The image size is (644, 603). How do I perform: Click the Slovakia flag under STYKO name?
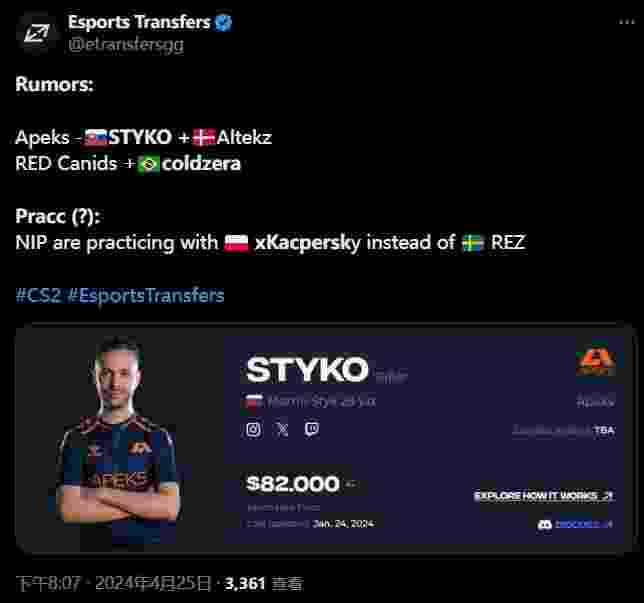254,401
